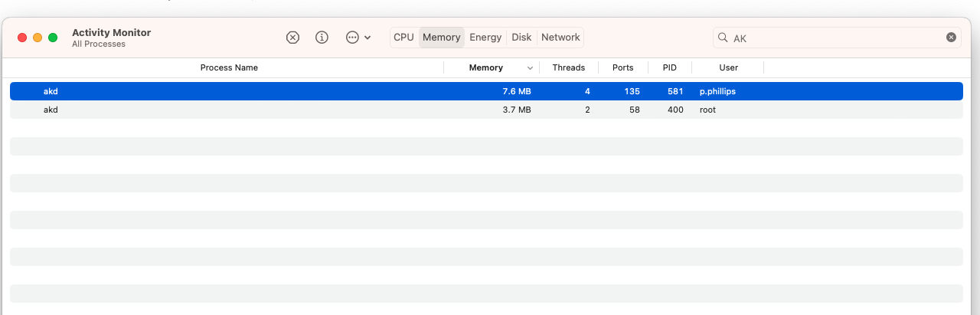Show the Network tab
The height and width of the screenshot is (315, 980).
[x=560, y=38]
